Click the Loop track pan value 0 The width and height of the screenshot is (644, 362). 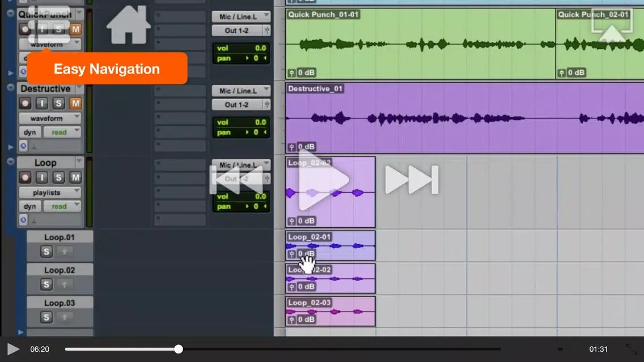(256, 206)
